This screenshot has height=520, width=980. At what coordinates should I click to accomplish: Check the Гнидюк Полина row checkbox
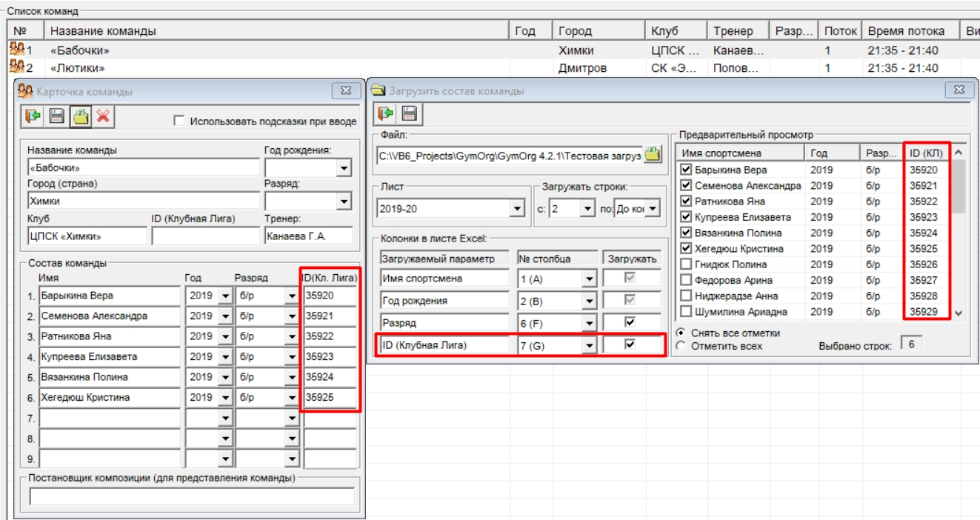point(686,264)
